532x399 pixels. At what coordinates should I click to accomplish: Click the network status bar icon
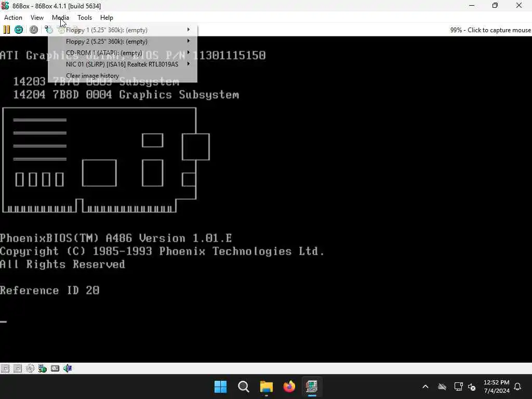43,368
